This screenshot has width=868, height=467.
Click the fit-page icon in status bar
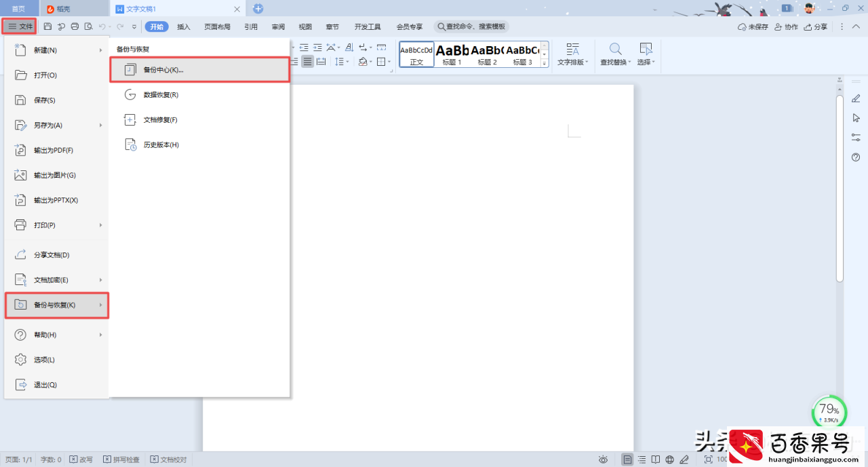coord(709,460)
